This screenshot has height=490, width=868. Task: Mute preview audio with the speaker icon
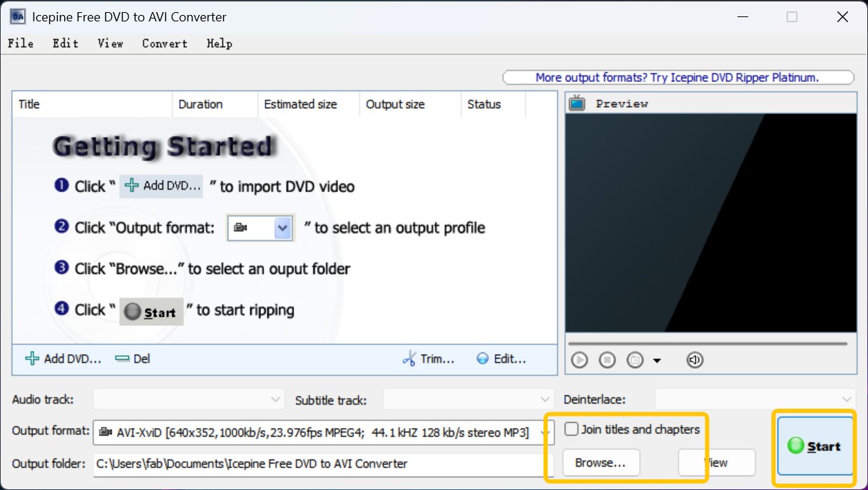coord(694,360)
